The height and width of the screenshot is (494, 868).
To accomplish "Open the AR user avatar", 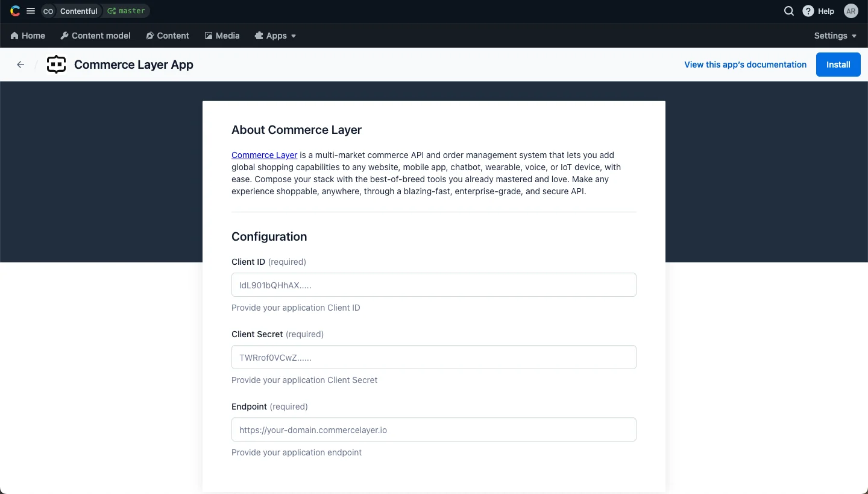I will click(x=851, y=11).
